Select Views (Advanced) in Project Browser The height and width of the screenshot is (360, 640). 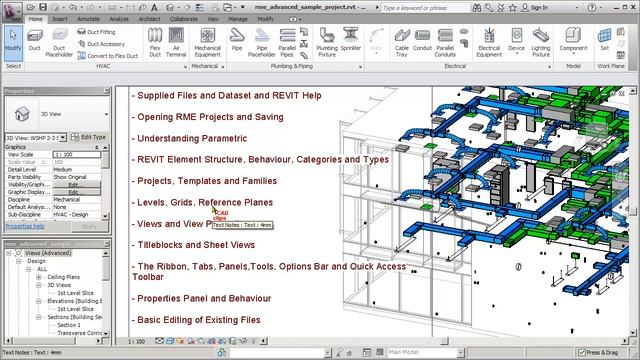click(48, 253)
